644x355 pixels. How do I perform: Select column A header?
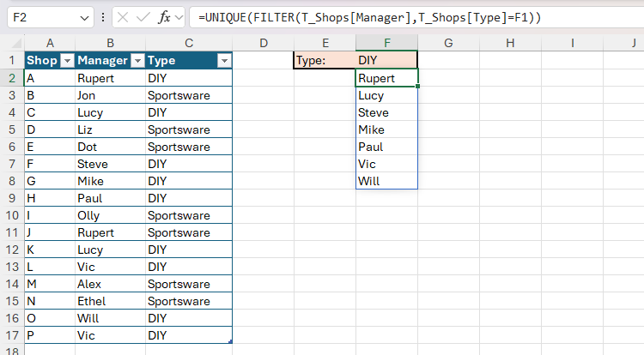pyautogui.click(x=50, y=43)
